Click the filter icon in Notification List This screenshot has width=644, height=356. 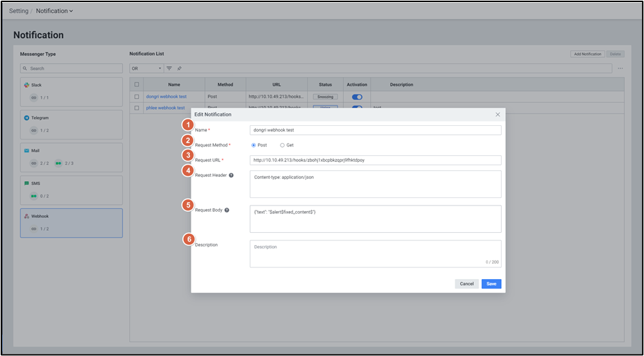click(x=170, y=68)
